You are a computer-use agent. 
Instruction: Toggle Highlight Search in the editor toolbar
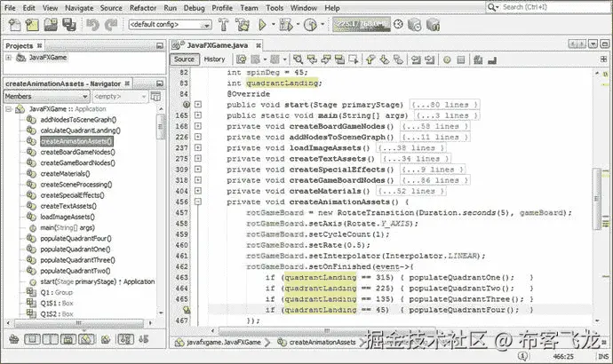coord(339,59)
